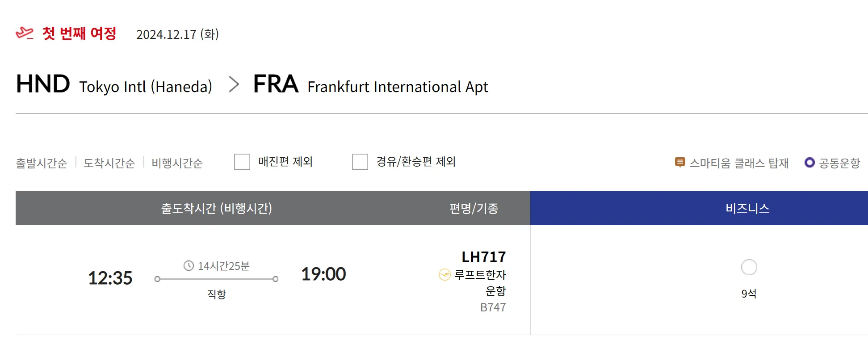Sort flights by 출발시간순

tap(42, 163)
